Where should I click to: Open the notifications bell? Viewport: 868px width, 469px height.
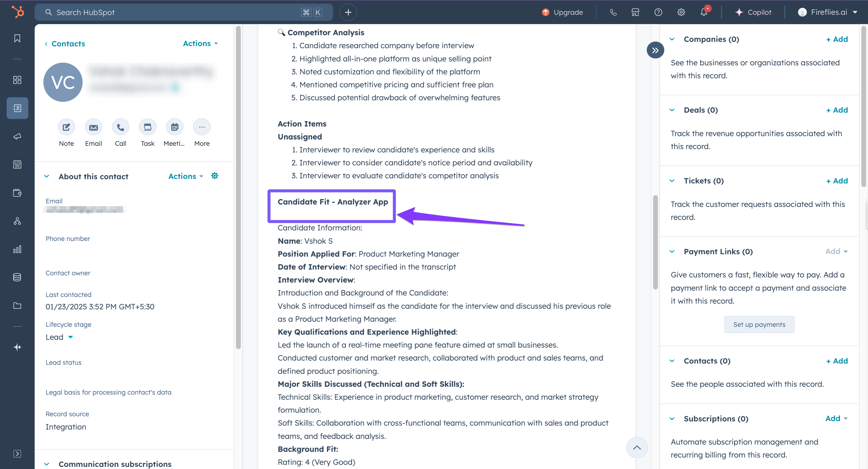pos(703,12)
